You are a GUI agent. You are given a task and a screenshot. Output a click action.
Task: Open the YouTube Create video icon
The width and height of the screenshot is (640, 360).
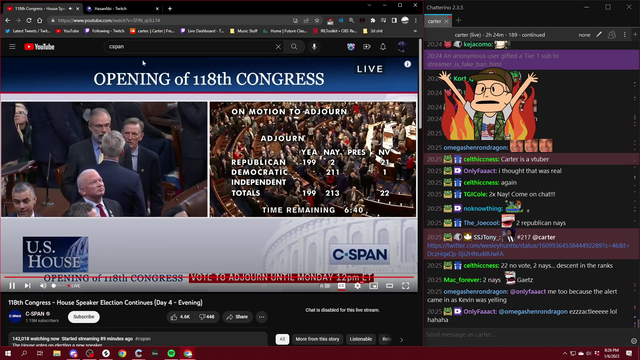[x=367, y=47]
